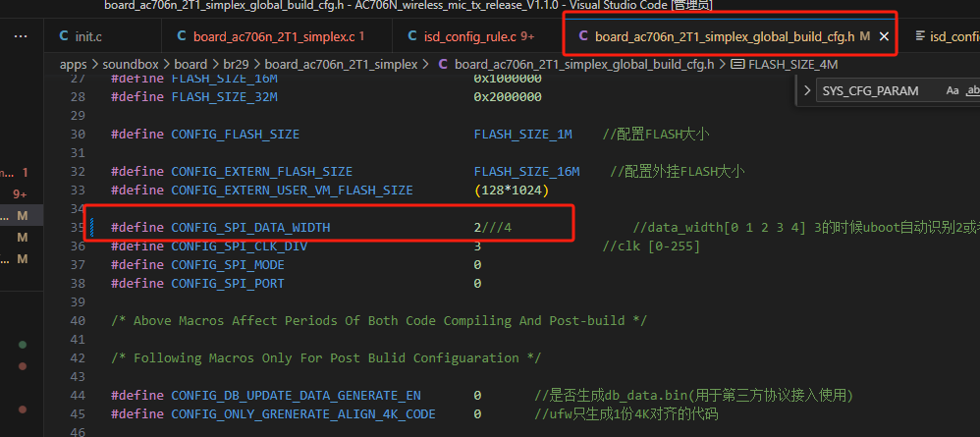Click macro FLASH_SIZE_32M on line 28
This screenshot has width=980, height=437.
[224, 97]
